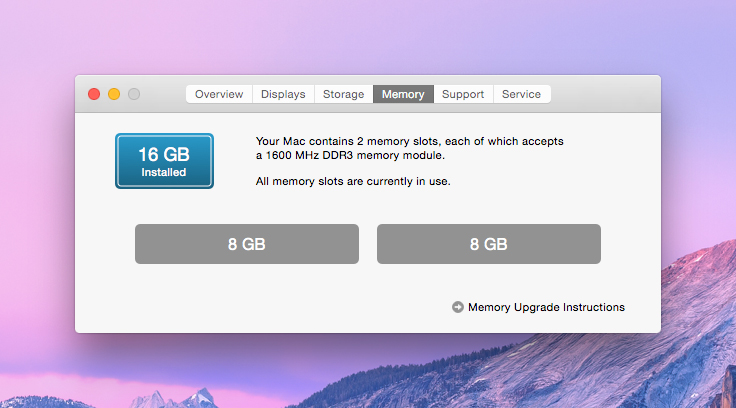Show the Support tab

point(463,94)
